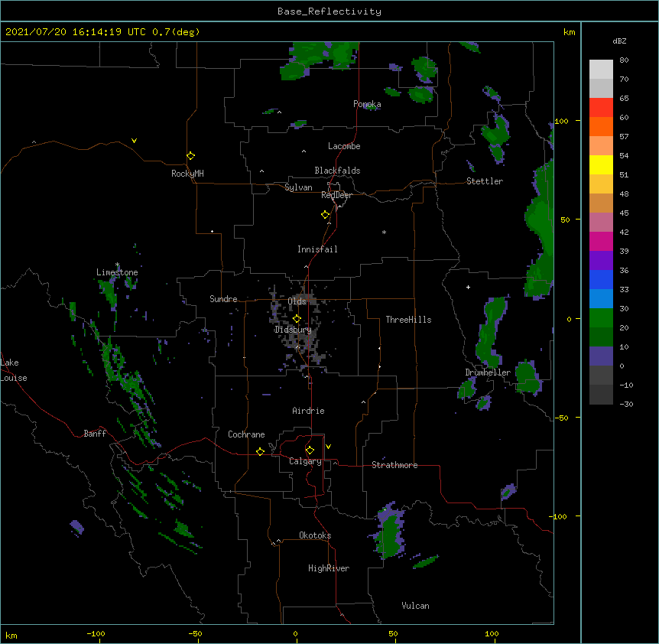This screenshot has width=659, height=644.
Task: Click the km unit label at bottom left
Action: (11, 636)
